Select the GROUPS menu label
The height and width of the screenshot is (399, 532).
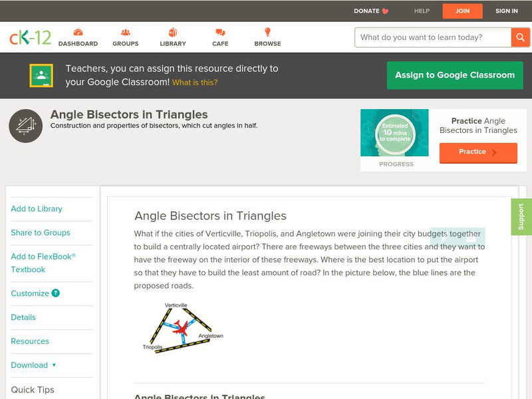(x=126, y=44)
